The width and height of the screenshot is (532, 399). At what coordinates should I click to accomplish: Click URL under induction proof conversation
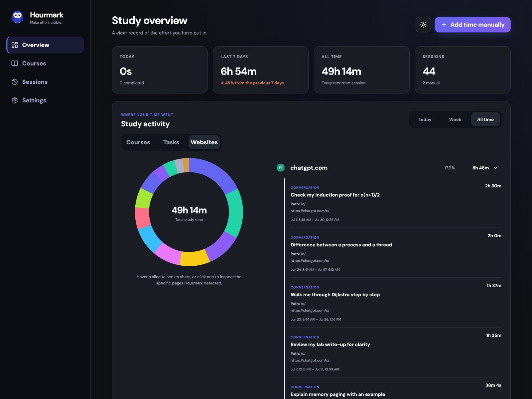click(x=310, y=211)
